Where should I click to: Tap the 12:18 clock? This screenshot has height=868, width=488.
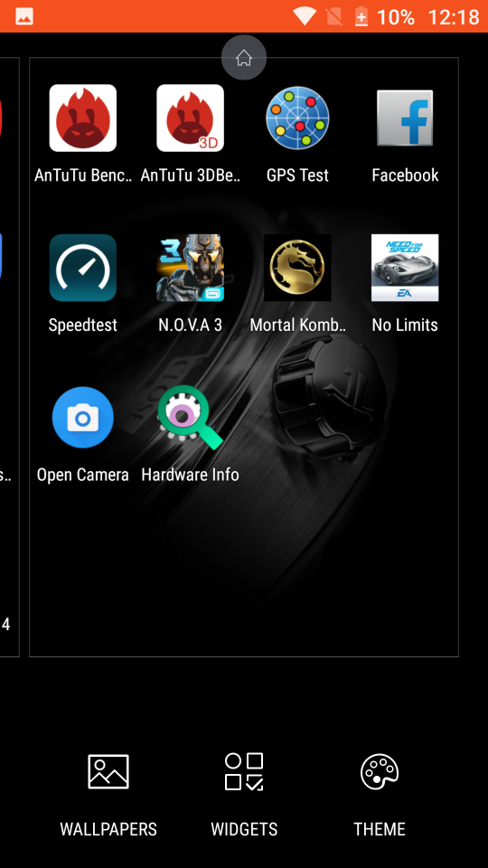453,17
